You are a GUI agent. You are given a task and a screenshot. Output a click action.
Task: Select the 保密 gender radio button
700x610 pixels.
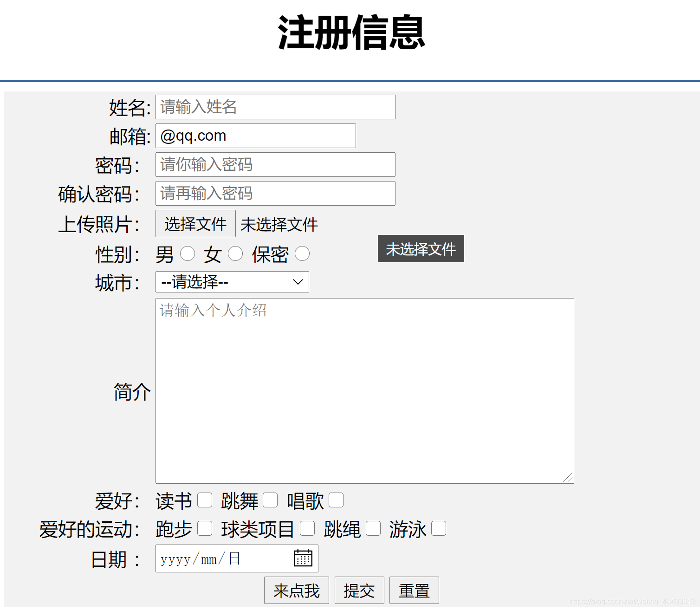pyautogui.click(x=302, y=253)
